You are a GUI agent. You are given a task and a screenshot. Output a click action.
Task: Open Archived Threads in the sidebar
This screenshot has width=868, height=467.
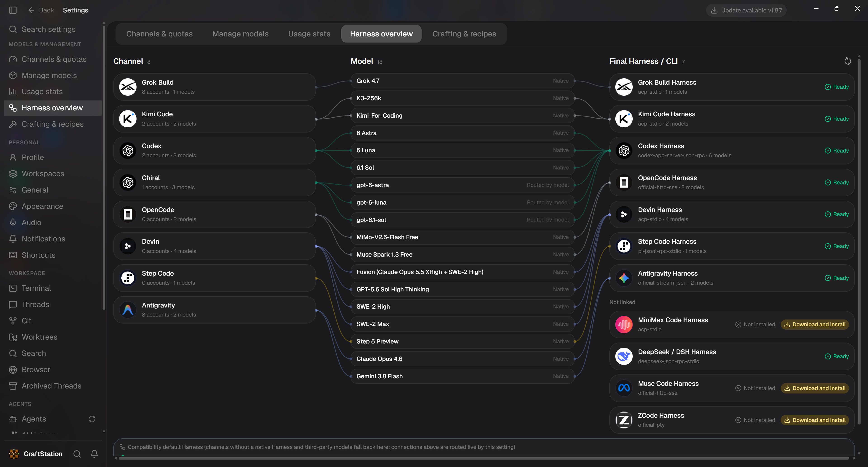pos(53,386)
